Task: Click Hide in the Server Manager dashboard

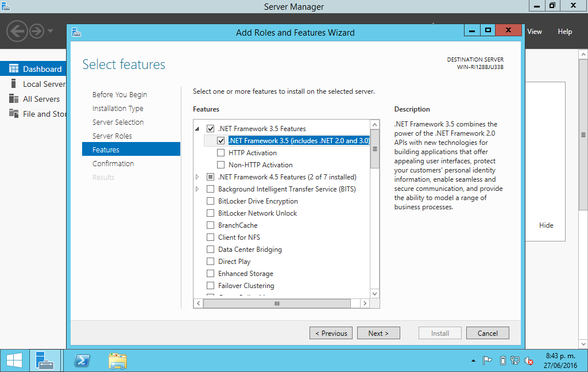Action: pos(546,225)
